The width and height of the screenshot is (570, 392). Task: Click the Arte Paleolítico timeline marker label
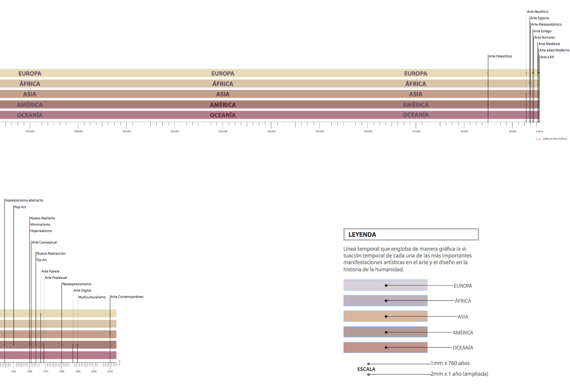[500, 56]
